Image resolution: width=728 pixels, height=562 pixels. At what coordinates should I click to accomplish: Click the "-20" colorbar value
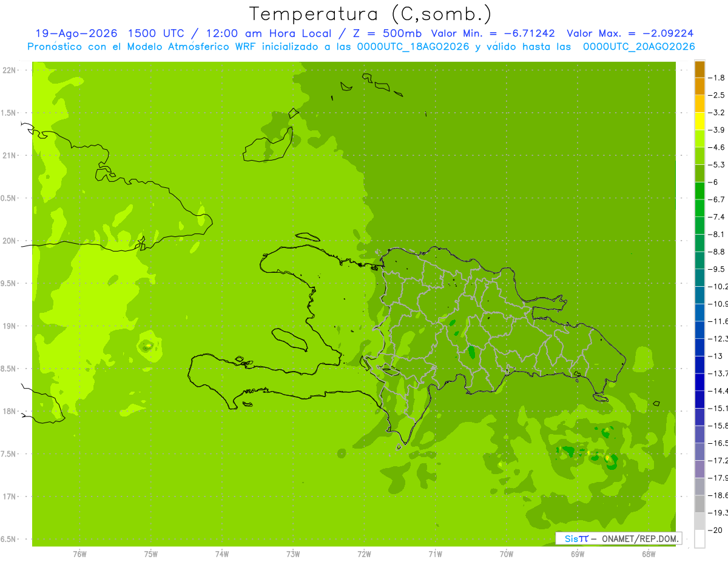(716, 530)
